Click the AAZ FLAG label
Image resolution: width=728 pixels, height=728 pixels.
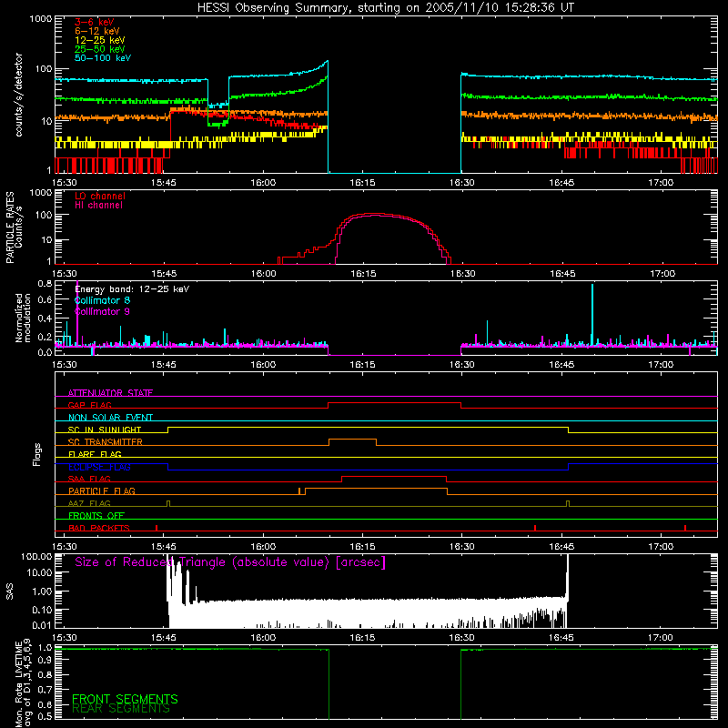pyautogui.click(x=89, y=503)
